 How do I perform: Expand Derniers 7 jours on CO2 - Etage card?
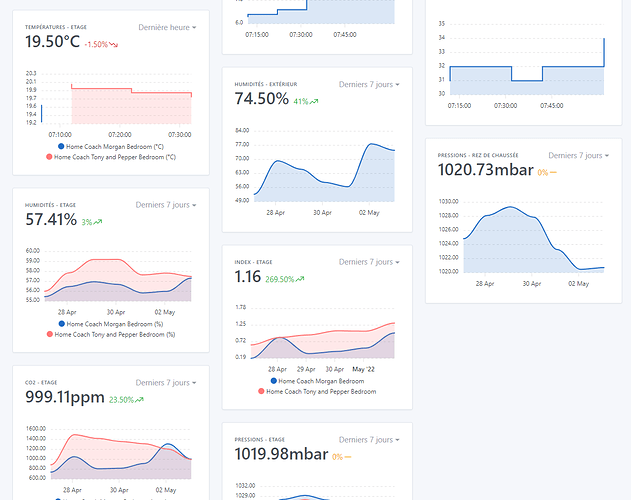click(166, 382)
